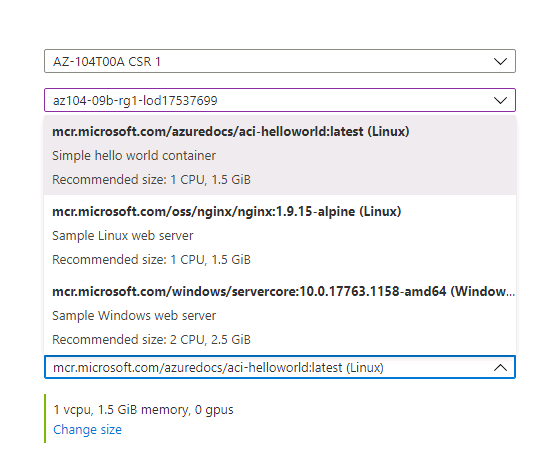Click 'Sample Windows web server' description

pos(134,316)
